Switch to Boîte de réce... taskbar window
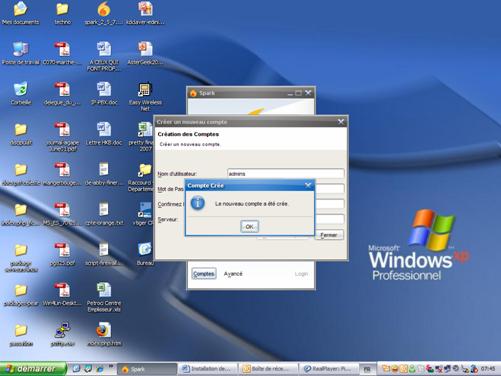This screenshot has height=376, width=501. tap(268, 369)
